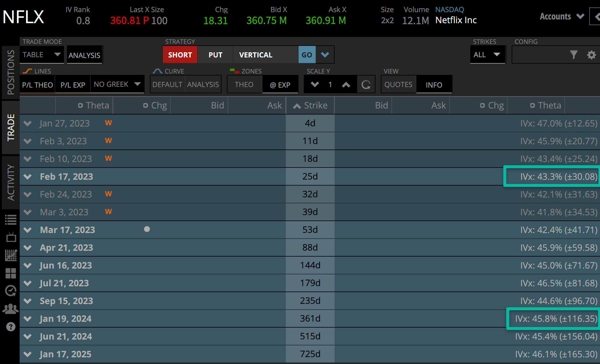600x364 pixels.
Task: Expand the Jan 17, 2025 expiration
Action: (28, 354)
